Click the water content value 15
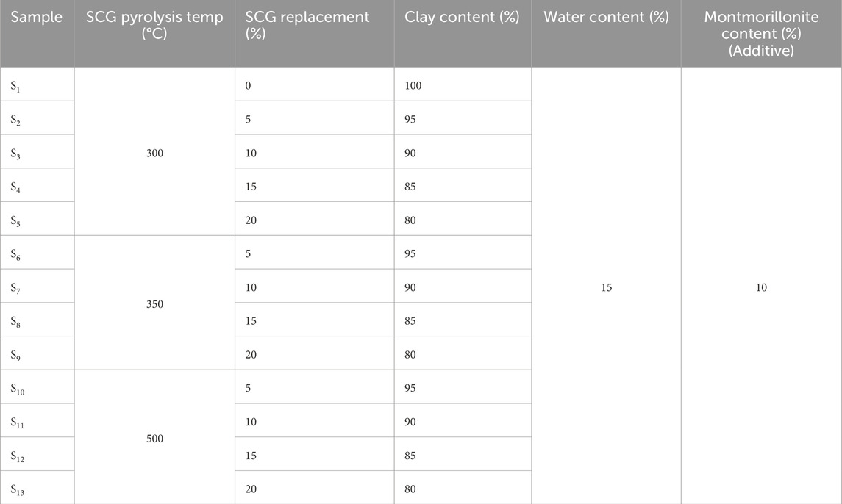Image resolution: width=842 pixels, height=504 pixels. [x=606, y=288]
